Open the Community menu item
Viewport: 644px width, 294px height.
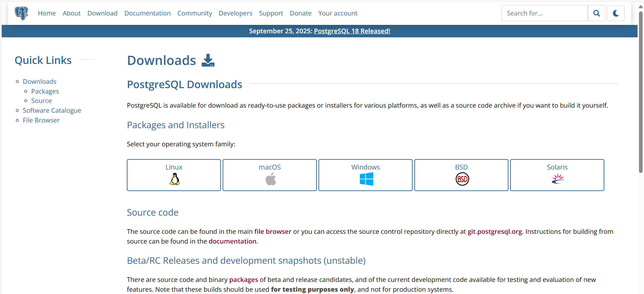[195, 13]
